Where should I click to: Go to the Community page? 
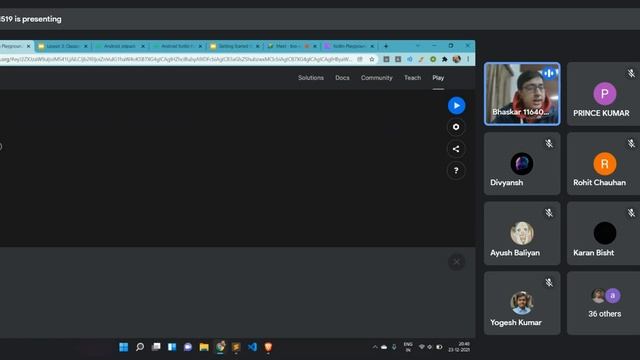(376, 78)
